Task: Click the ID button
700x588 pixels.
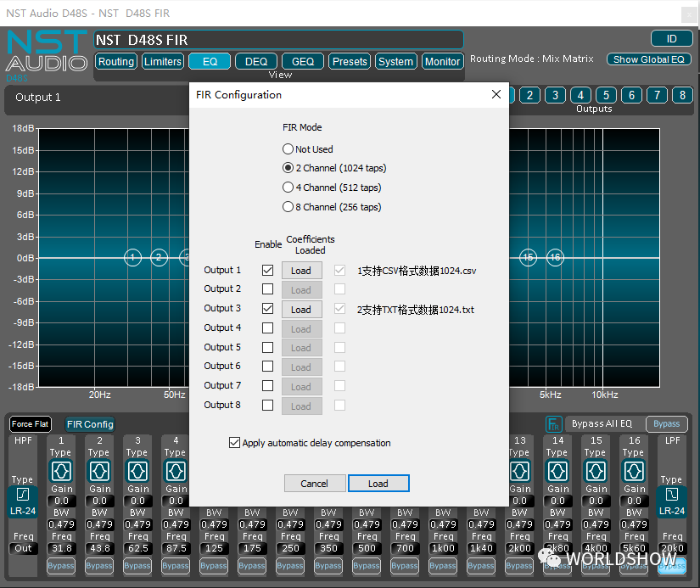Action: pos(671,38)
